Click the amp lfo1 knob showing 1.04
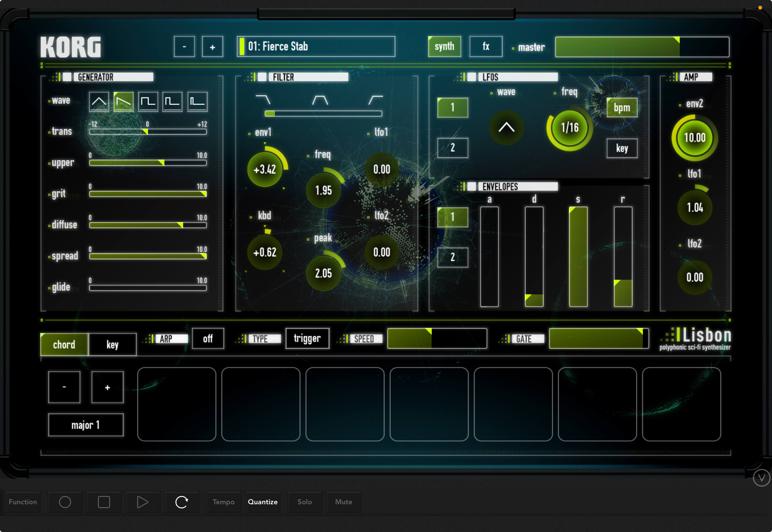The height and width of the screenshot is (532, 772). coord(695,208)
